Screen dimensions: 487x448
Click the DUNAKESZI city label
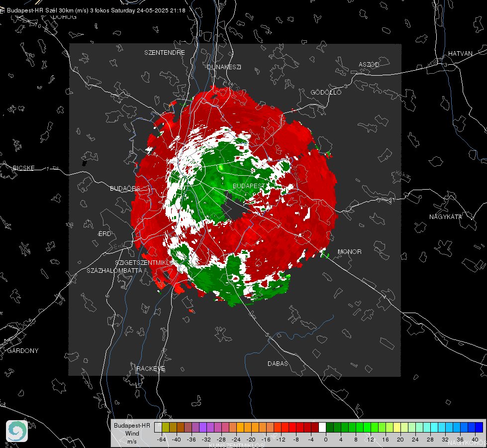tap(224, 67)
